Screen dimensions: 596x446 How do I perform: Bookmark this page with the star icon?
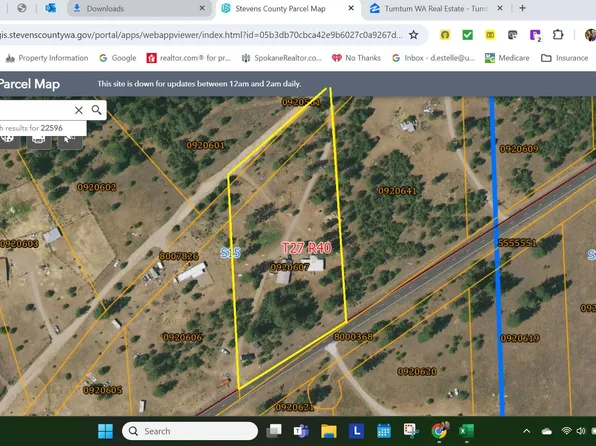414,35
